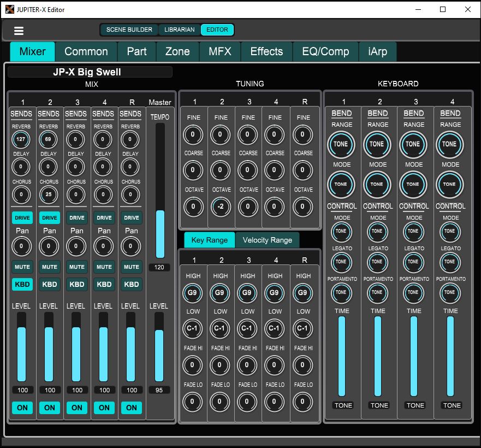Click the Master level value 95
Image resolution: width=481 pixels, height=448 pixels.
tap(159, 390)
